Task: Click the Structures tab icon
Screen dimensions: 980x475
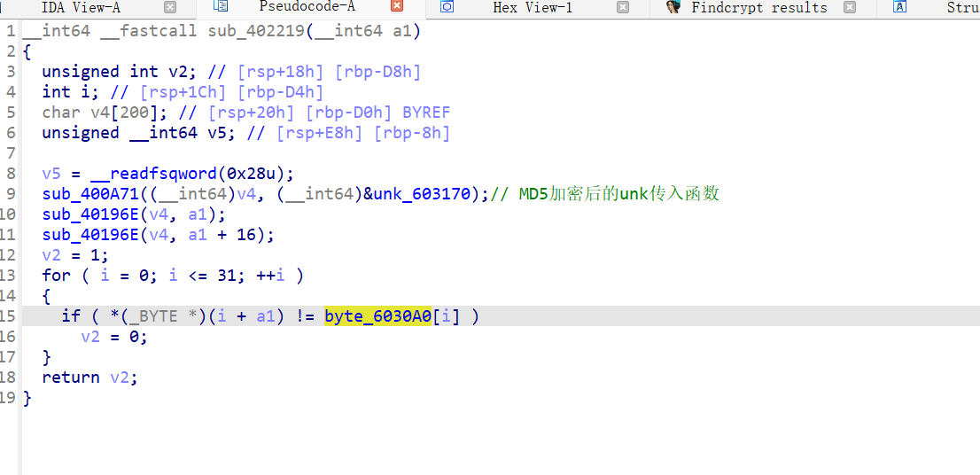Action: pos(900,7)
